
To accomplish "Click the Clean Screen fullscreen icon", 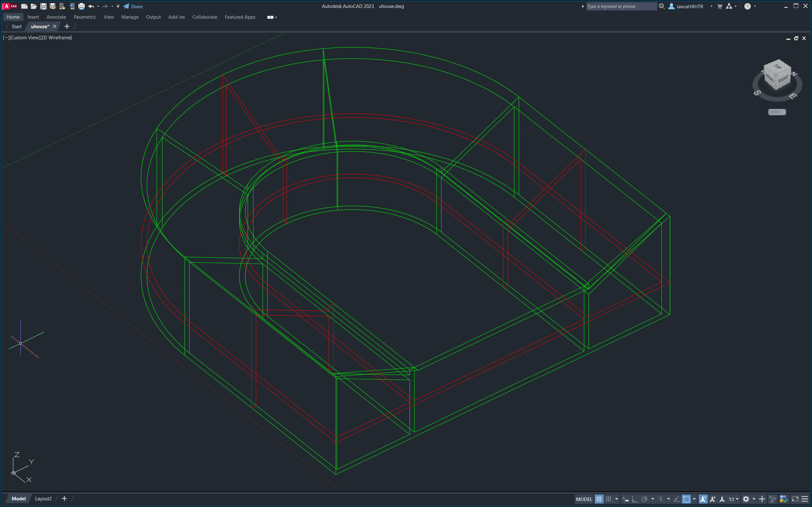I will [x=795, y=499].
